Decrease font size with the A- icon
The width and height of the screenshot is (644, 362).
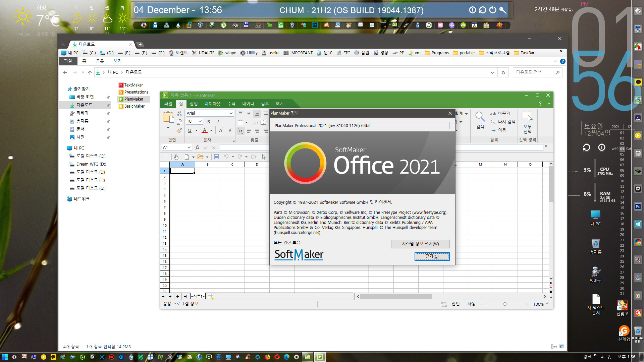coord(230,130)
